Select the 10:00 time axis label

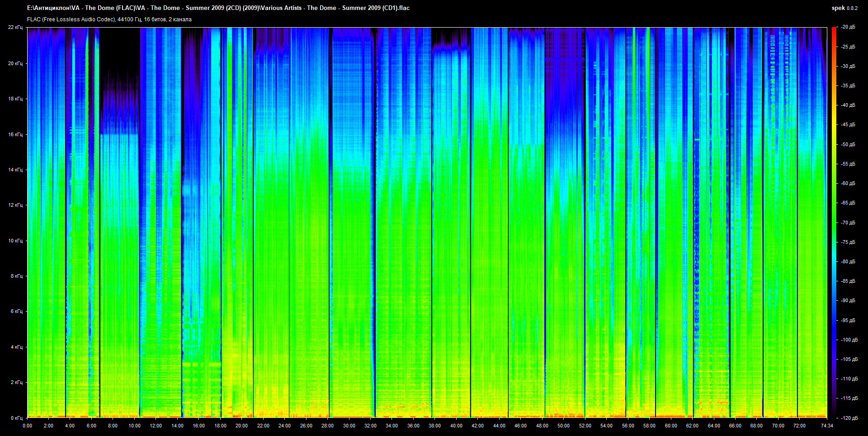[134, 426]
